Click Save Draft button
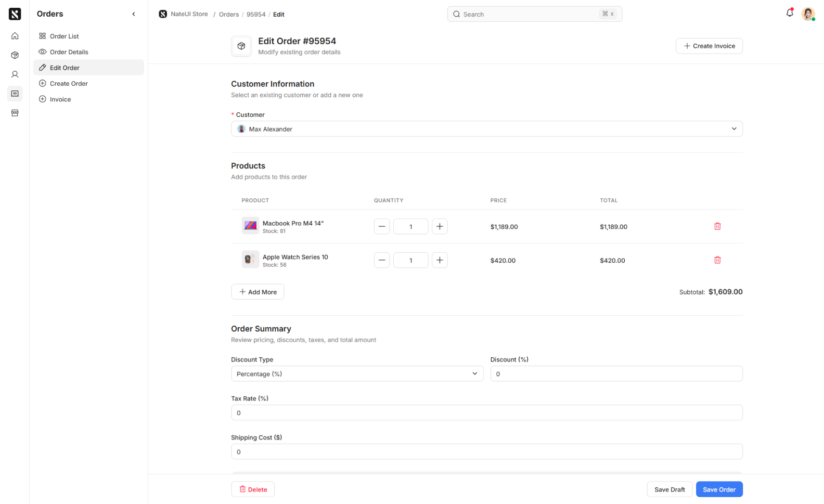Screen dimensions: 824x504 [x=669, y=489]
